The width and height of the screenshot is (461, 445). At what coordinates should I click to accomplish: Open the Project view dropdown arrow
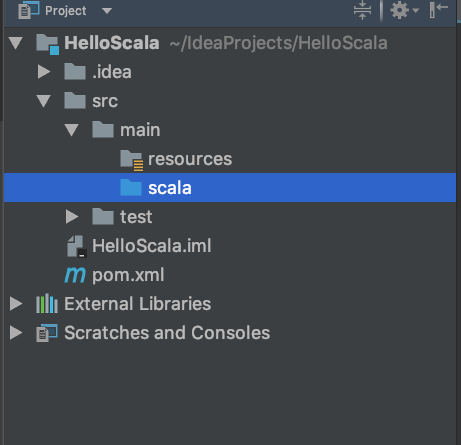point(107,11)
